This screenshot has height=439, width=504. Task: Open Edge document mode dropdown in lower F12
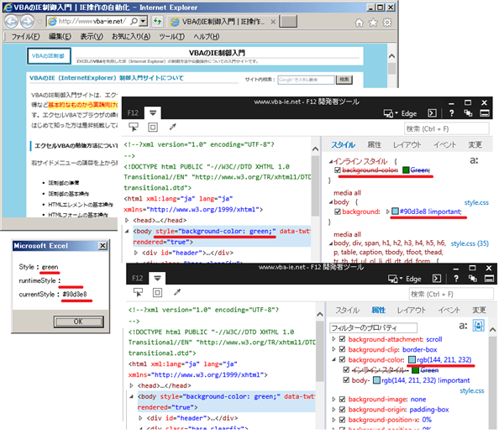tap(406, 279)
